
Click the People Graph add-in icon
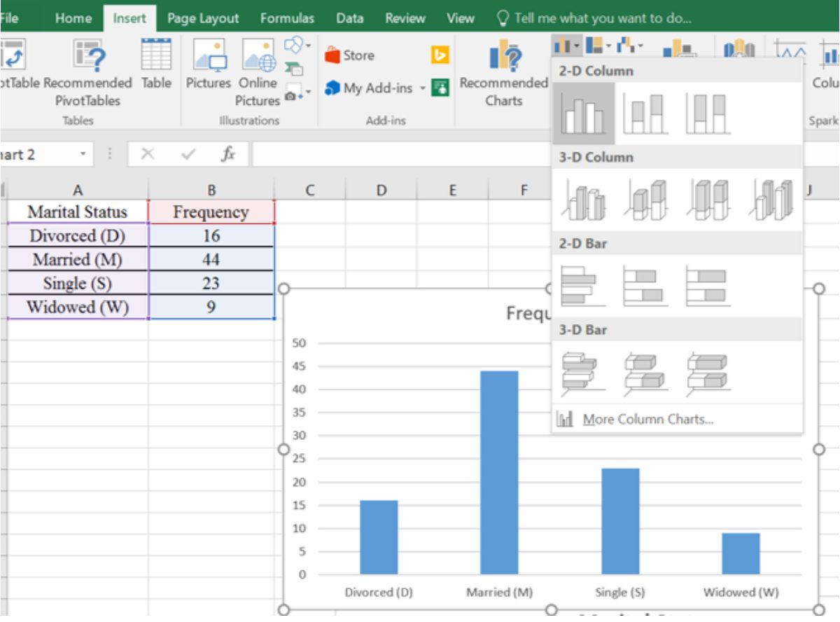click(440, 88)
